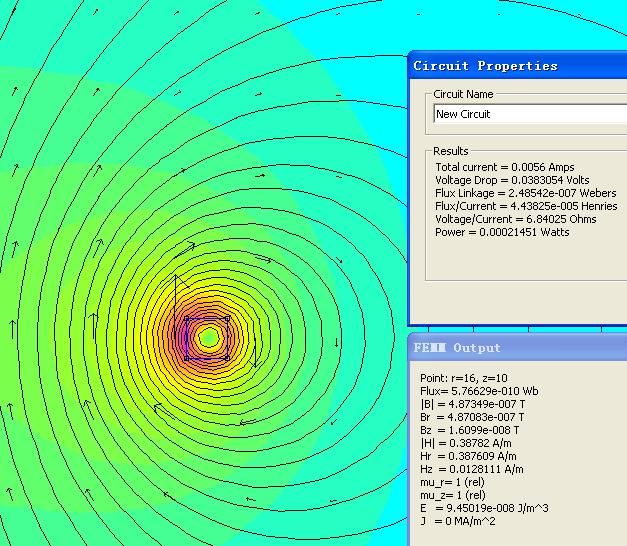This screenshot has height=546, width=627.
Task: Select the Flux/Current Henries result line
Action: tap(526, 206)
